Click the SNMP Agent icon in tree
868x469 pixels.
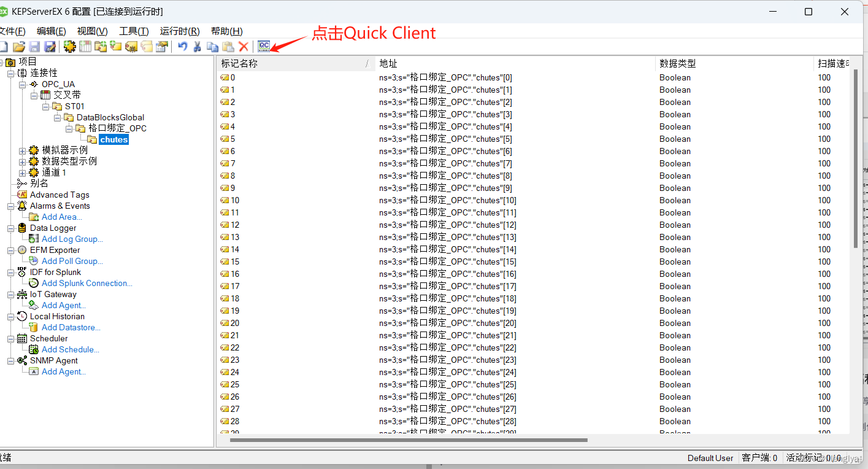[22, 360]
